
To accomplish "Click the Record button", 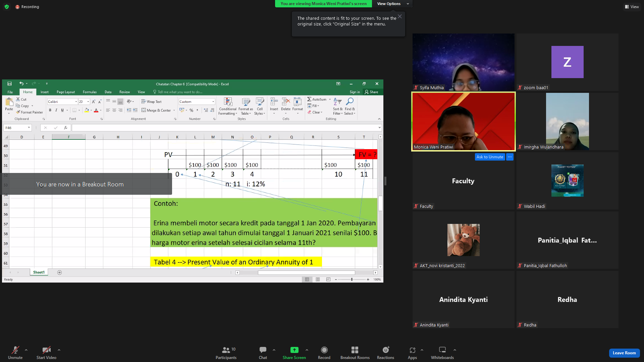I will [x=324, y=353].
